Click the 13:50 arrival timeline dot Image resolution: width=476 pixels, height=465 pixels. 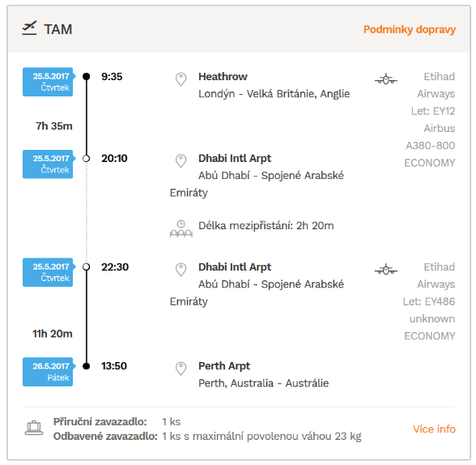point(86,366)
